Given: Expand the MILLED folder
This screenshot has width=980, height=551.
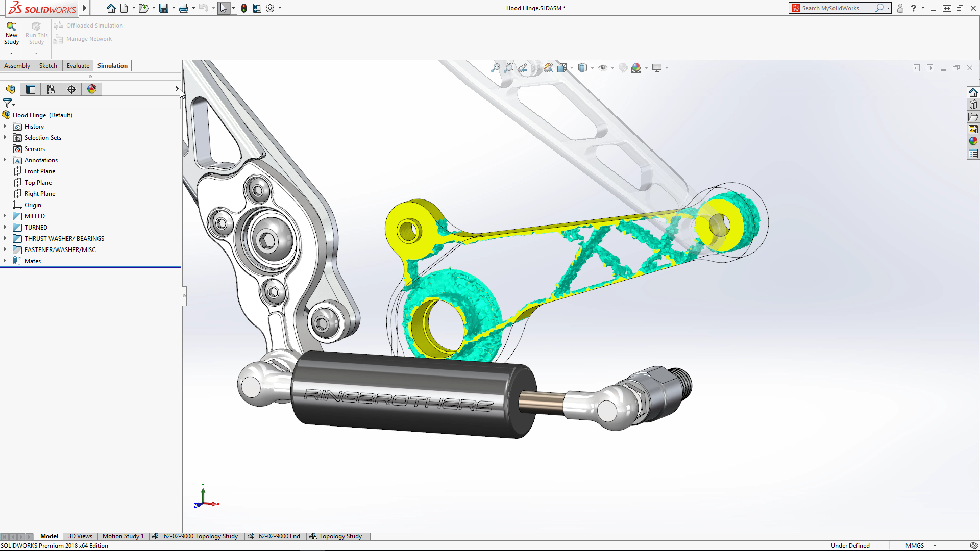Looking at the screenshot, I should [5, 216].
